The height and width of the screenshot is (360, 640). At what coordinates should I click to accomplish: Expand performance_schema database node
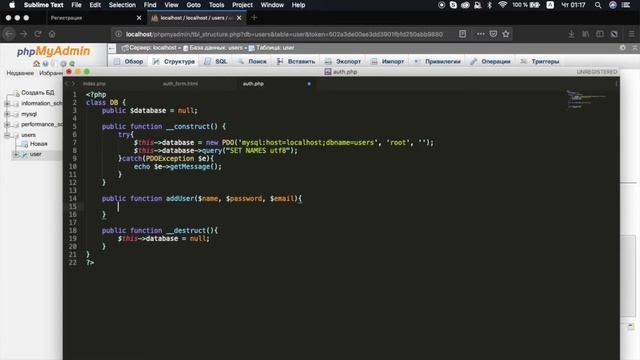7,124
